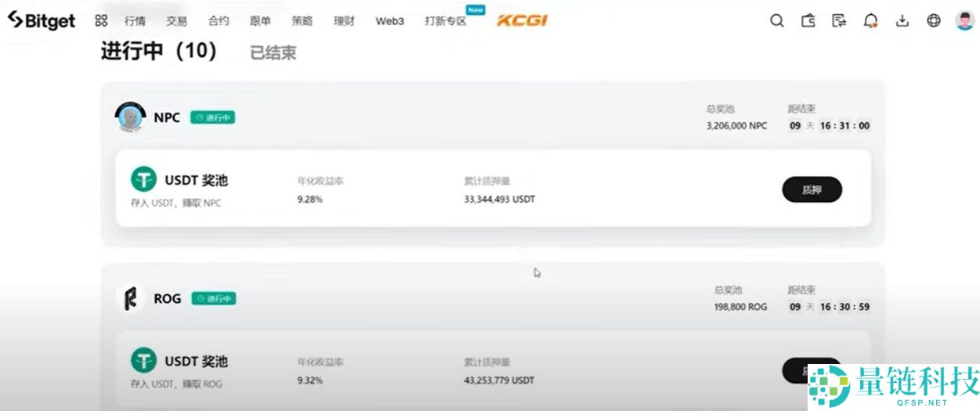
Task: Click the USDT icon in NPC pool
Action: coord(143,179)
